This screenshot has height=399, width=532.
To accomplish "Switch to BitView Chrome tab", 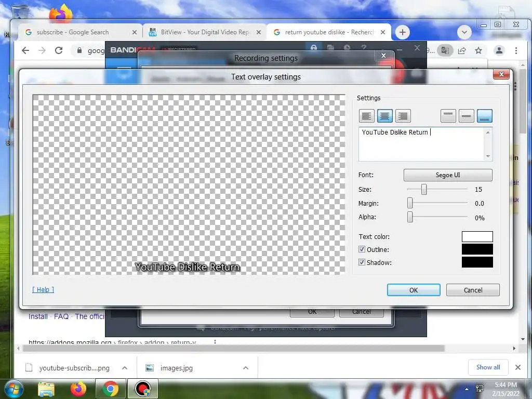I will click(205, 32).
